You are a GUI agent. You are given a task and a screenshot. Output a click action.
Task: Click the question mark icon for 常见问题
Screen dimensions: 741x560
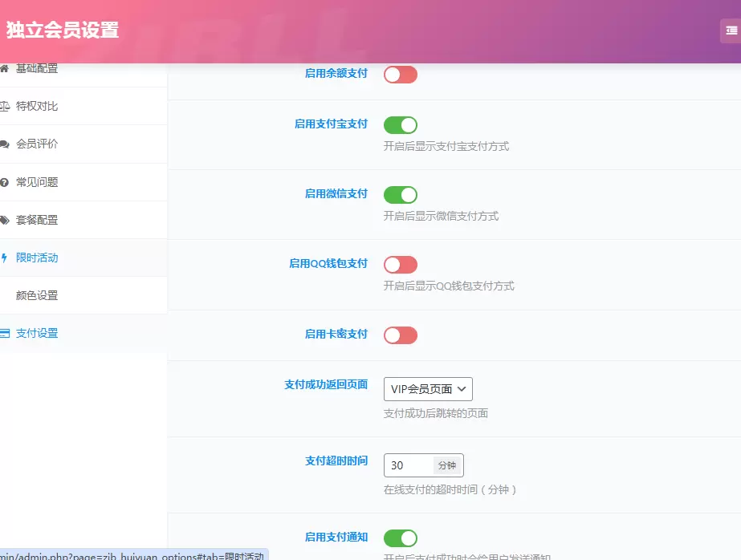pyautogui.click(x=5, y=182)
